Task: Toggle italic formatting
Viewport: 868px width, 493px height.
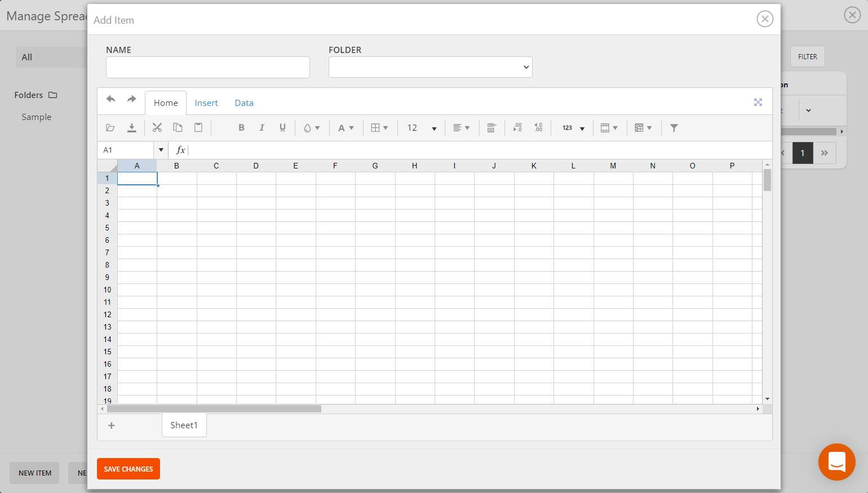Action: [262, 127]
